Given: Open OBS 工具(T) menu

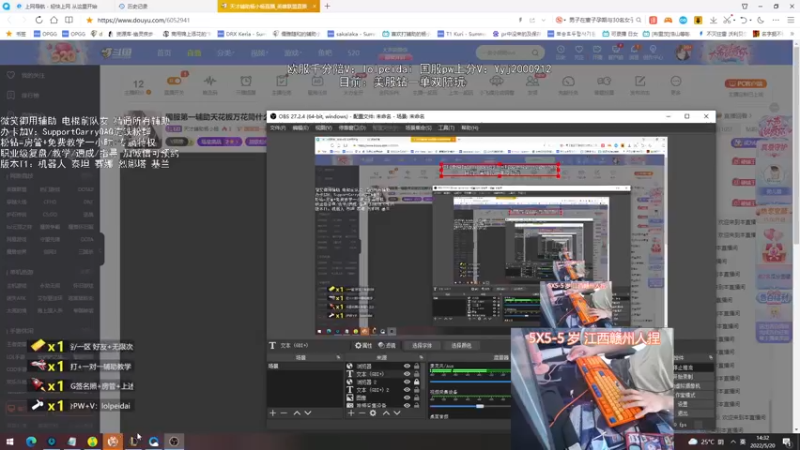Looking at the screenshot, I should (446, 128).
